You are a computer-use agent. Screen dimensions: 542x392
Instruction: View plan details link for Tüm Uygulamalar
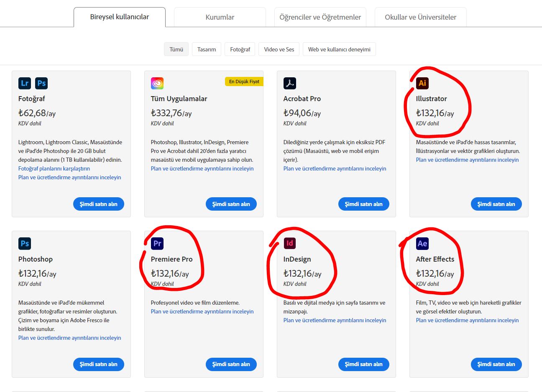click(202, 168)
